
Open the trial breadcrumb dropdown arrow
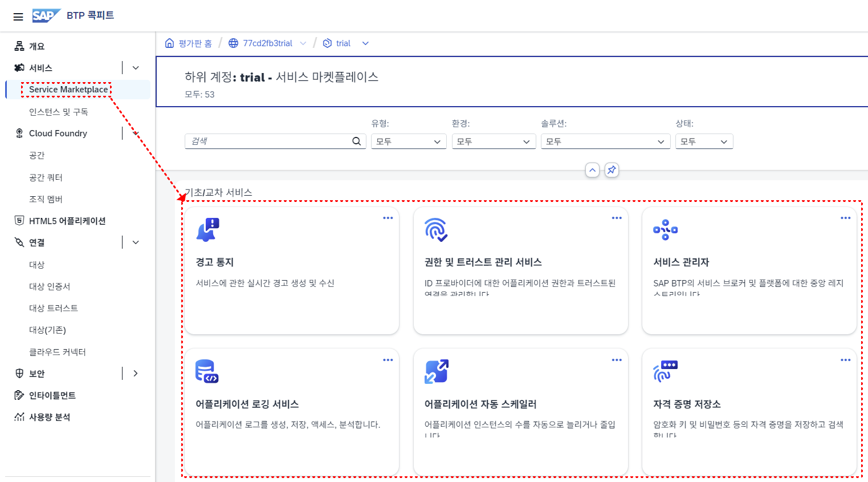(x=365, y=43)
